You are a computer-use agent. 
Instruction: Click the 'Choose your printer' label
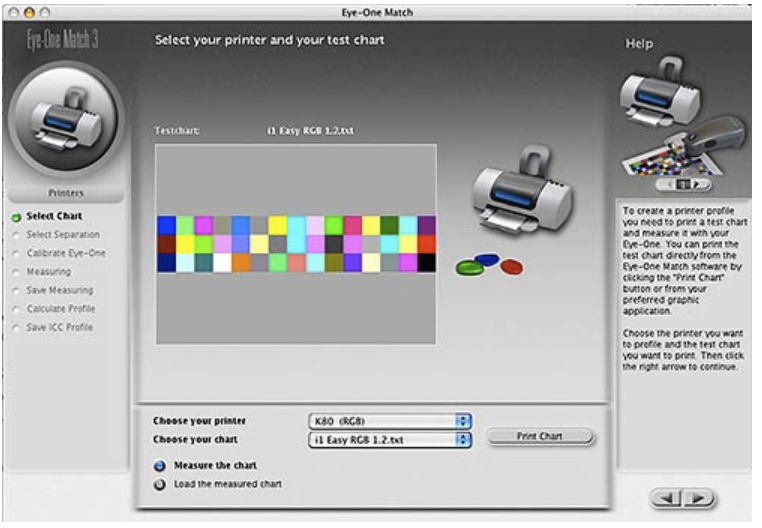(x=199, y=421)
